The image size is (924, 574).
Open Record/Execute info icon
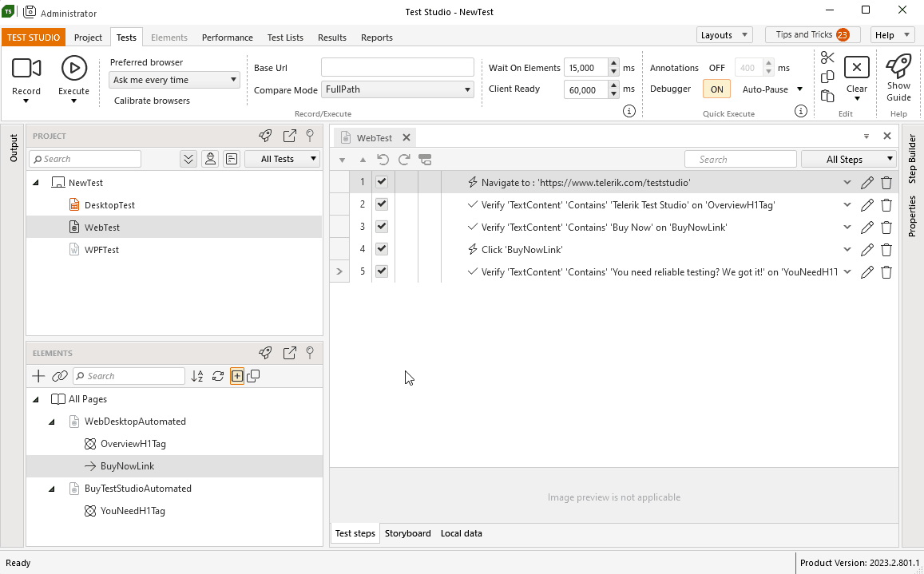click(629, 111)
